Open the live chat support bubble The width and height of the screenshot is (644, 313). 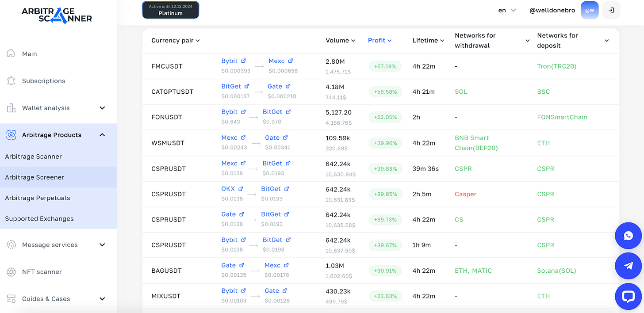click(x=628, y=296)
